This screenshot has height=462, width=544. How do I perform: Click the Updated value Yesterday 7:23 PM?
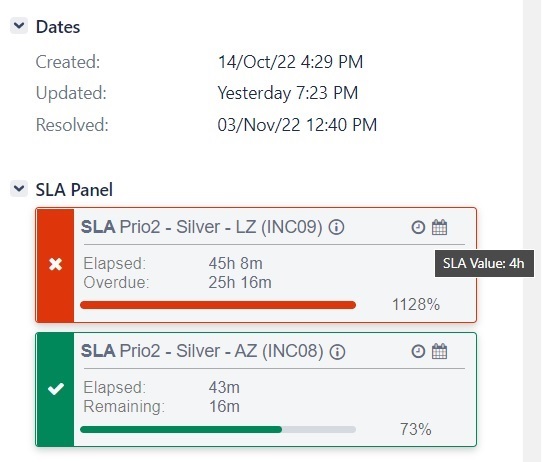coord(288,93)
